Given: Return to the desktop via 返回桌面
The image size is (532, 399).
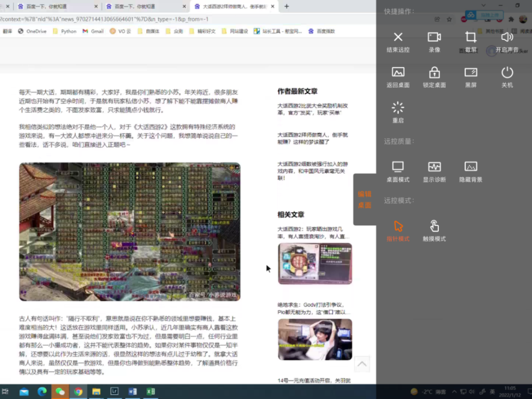Looking at the screenshot, I should point(398,77).
